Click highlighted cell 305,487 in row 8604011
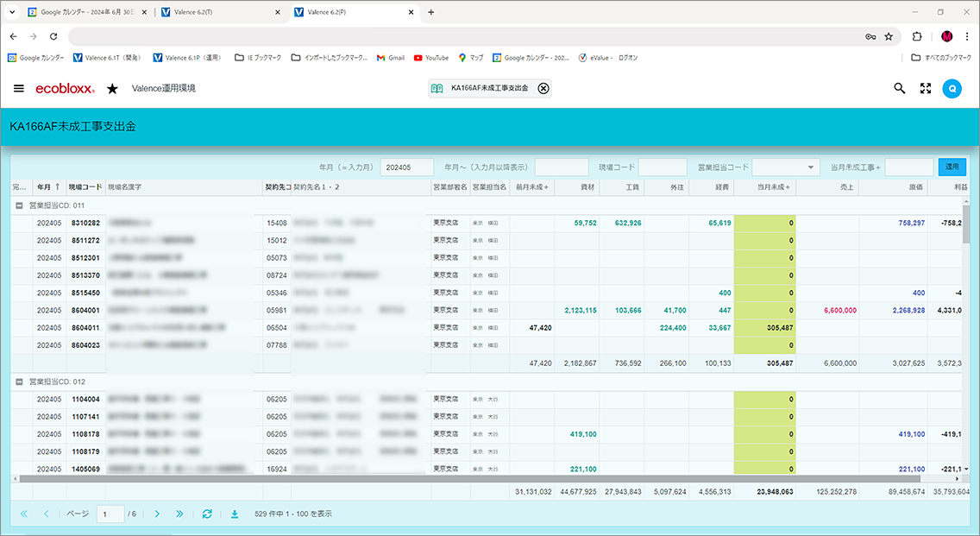 coord(765,328)
